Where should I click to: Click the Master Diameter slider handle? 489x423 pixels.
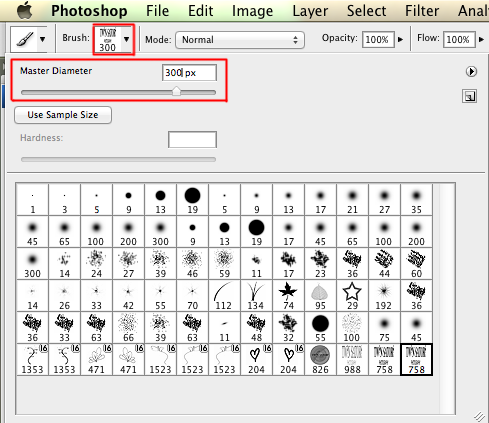coord(176,91)
